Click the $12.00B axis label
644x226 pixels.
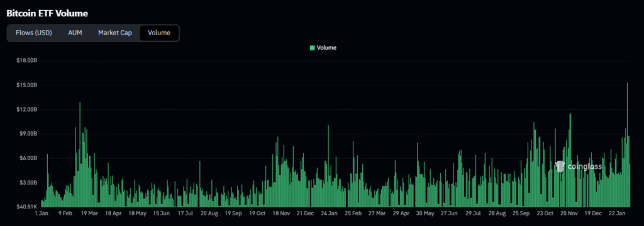[27, 109]
